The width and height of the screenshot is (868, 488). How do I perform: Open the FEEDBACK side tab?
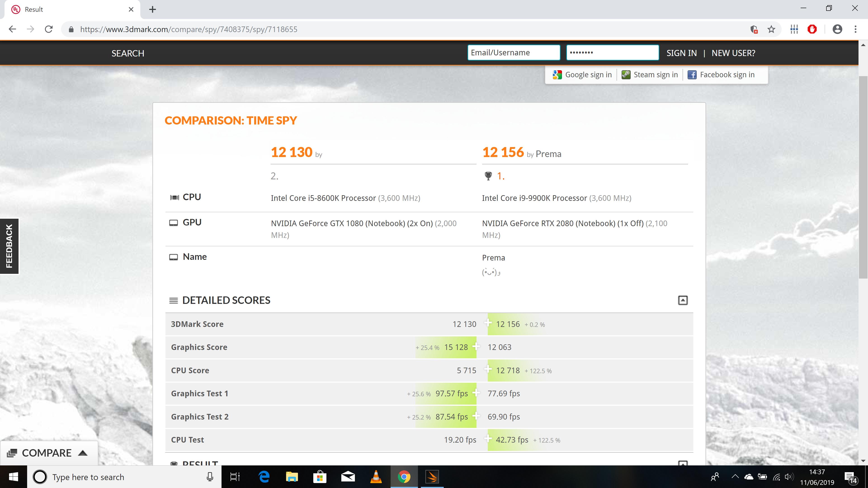pyautogui.click(x=9, y=246)
